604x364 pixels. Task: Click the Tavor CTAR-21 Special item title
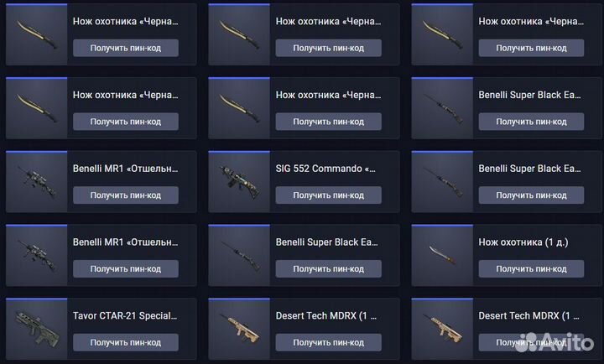click(x=125, y=316)
